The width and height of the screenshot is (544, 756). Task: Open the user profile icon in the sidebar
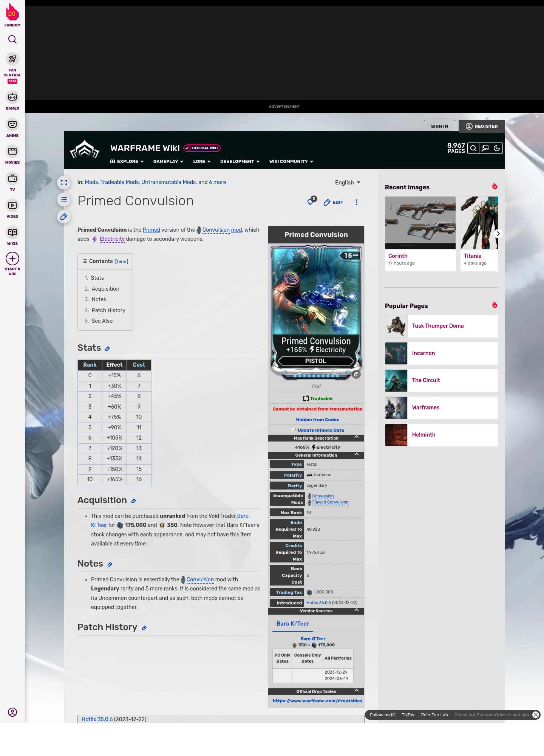pos(12,712)
